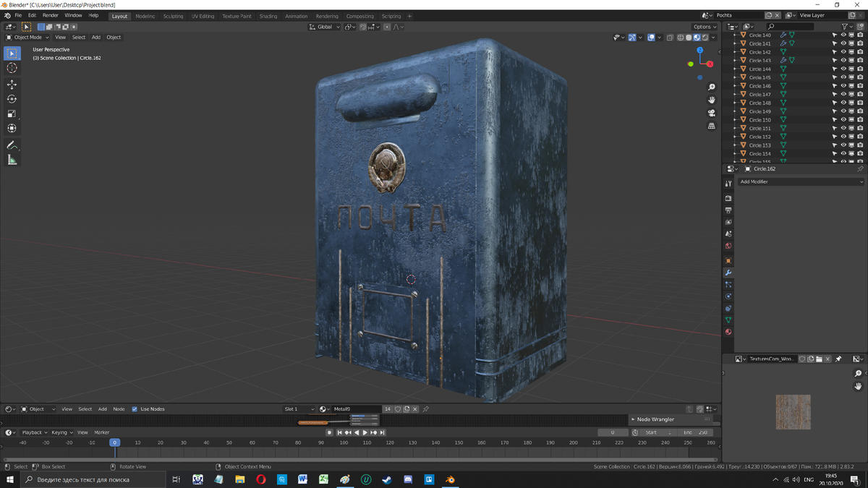Switch to the Shading workspace tab
This screenshot has width=868, height=488.
point(268,16)
